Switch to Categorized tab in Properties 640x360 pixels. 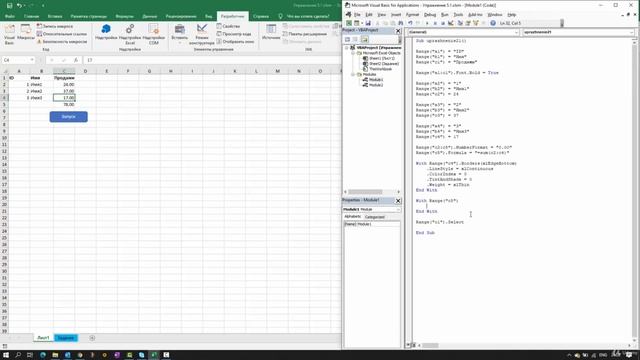point(375,217)
